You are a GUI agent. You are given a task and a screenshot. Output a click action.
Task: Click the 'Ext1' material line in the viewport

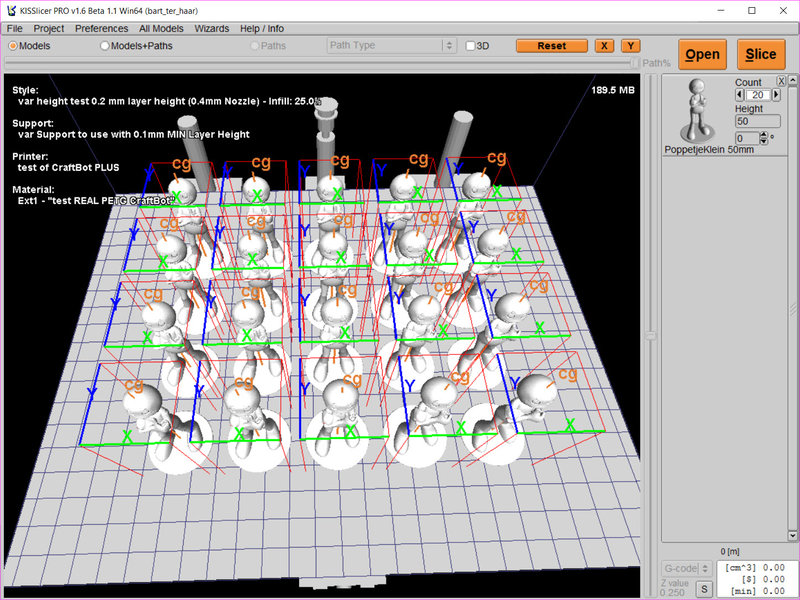[96, 201]
